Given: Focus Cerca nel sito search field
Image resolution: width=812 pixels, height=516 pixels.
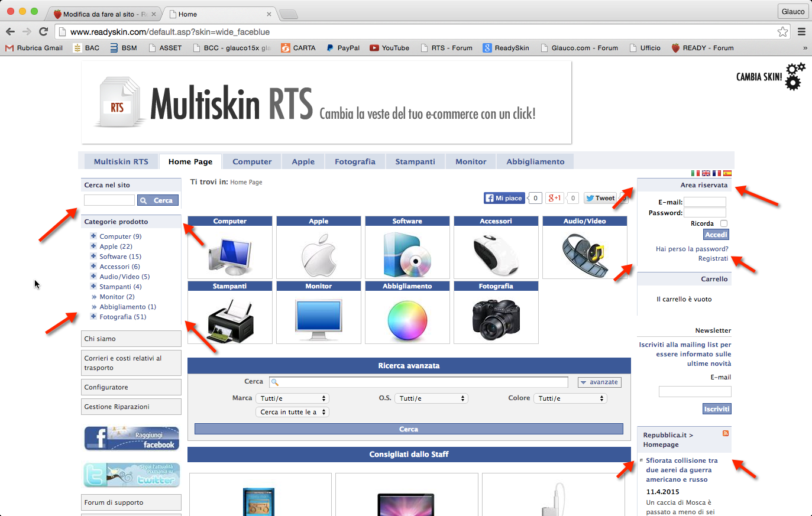Looking at the screenshot, I should (x=109, y=200).
